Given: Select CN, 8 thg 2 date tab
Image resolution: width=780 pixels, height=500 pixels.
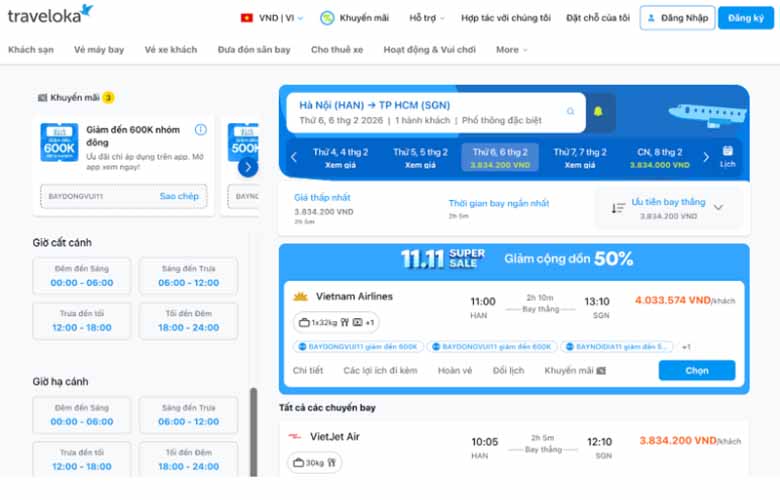Looking at the screenshot, I should click(660, 157).
